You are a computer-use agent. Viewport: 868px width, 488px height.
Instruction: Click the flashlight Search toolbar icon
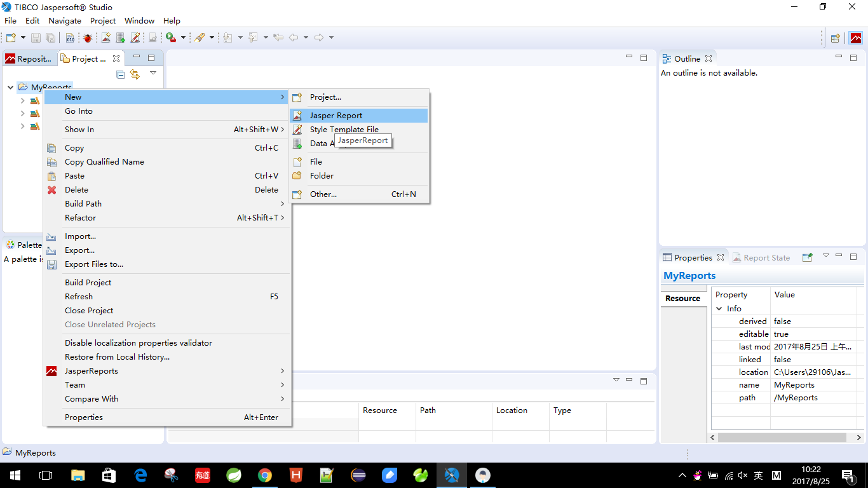tap(200, 37)
